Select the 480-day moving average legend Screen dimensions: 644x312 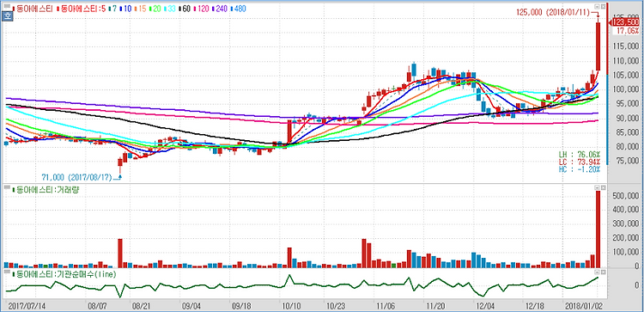(237, 9)
